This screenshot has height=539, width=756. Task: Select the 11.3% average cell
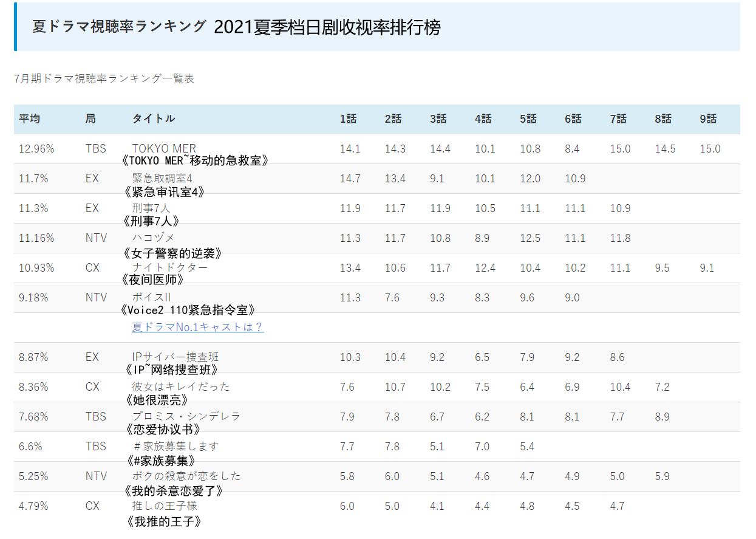pos(33,208)
